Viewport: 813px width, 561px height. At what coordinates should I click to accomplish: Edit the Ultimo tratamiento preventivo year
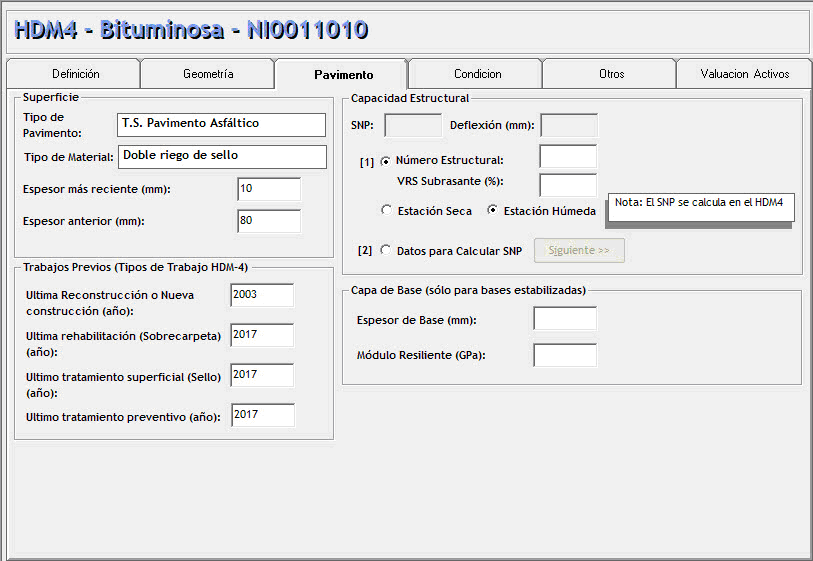tap(261, 415)
